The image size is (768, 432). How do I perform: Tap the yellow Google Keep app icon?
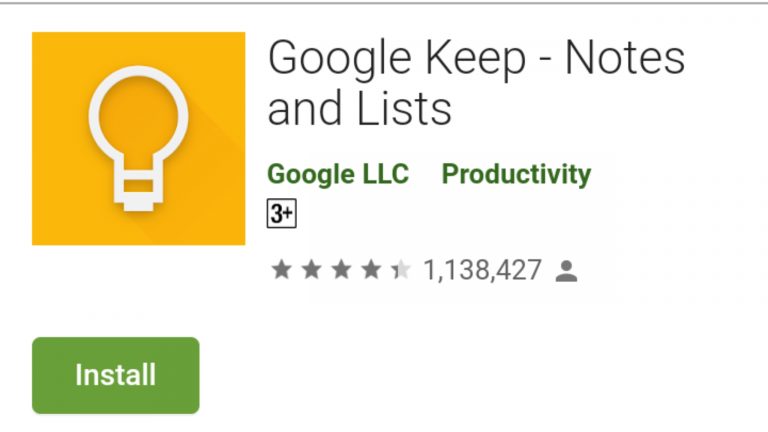click(139, 139)
